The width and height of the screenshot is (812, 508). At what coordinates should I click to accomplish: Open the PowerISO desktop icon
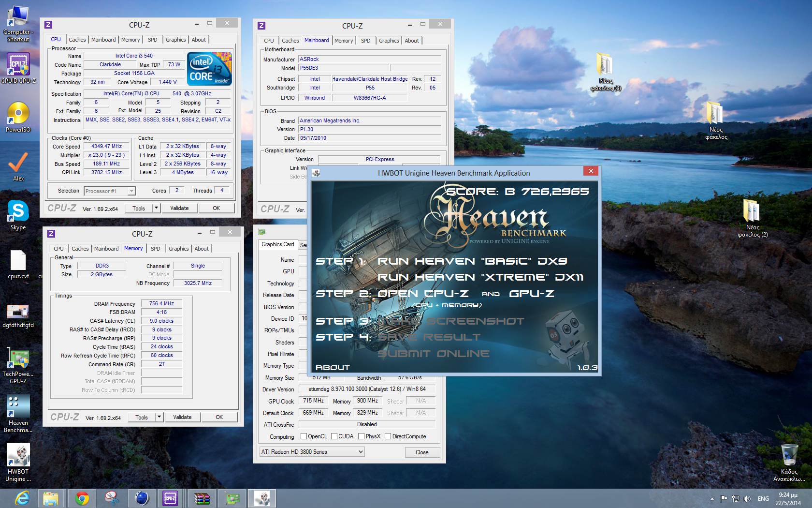coord(18,117)
